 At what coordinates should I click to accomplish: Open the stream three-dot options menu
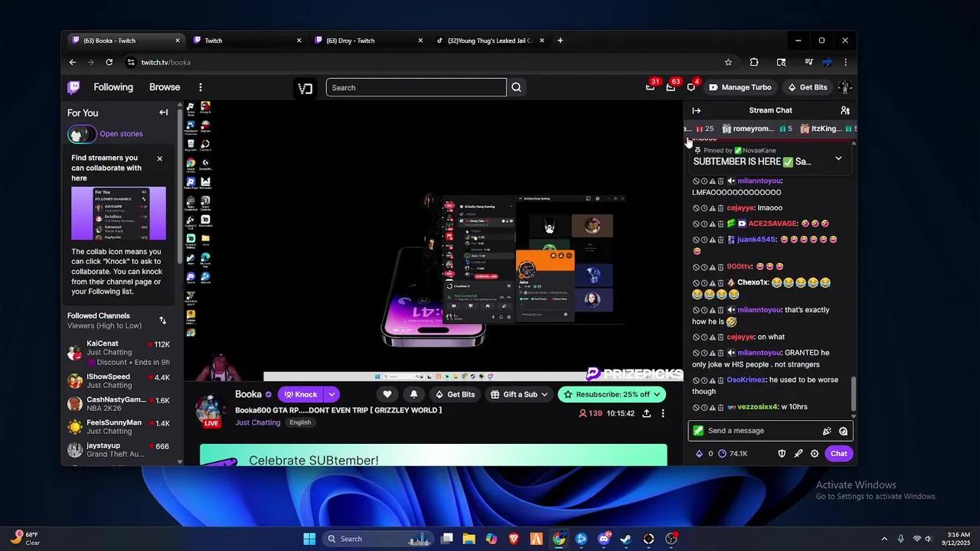[663, 413]
